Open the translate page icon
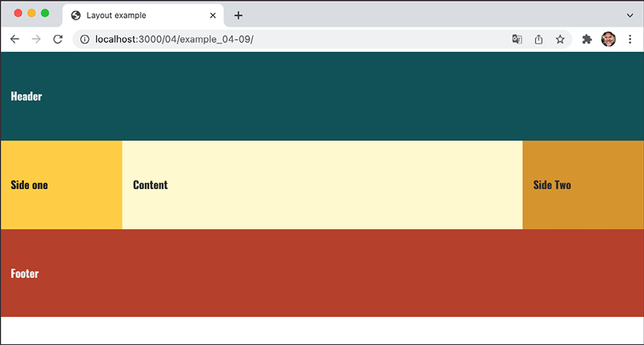 coord(517,39)
